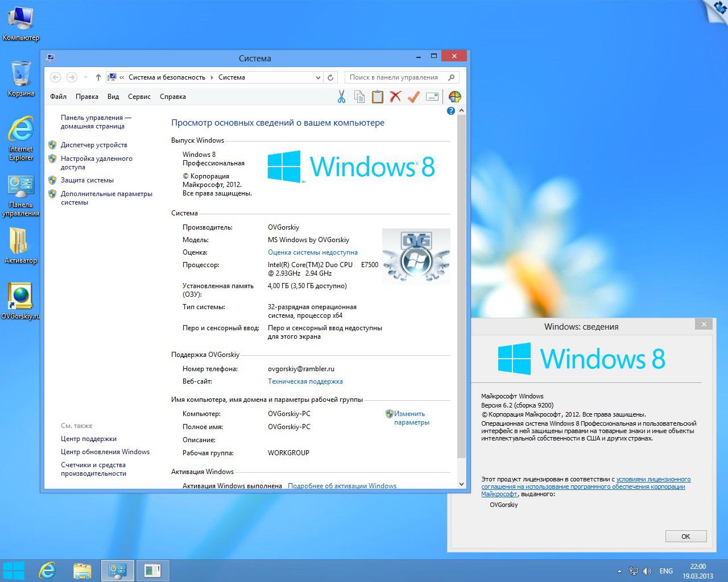Click the Cut scissors icon in toolbar
The image size is (728, 582).
pyautogui.click(x=341, y=97)
